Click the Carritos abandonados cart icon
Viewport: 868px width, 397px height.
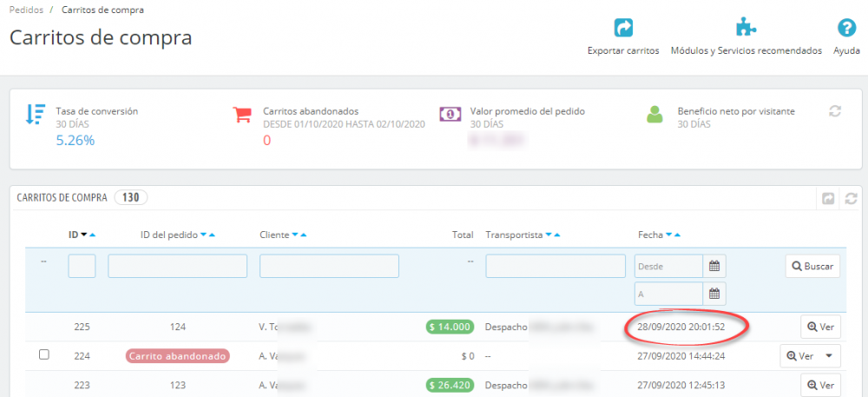[242, 114]
